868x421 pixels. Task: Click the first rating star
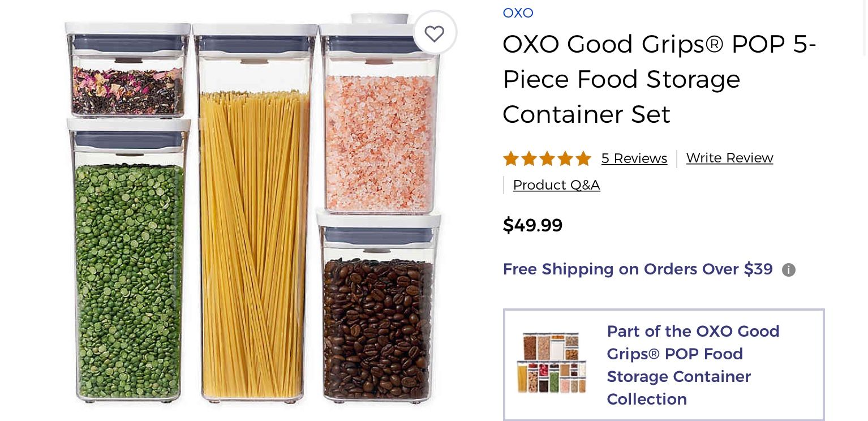tap(510, 159)
